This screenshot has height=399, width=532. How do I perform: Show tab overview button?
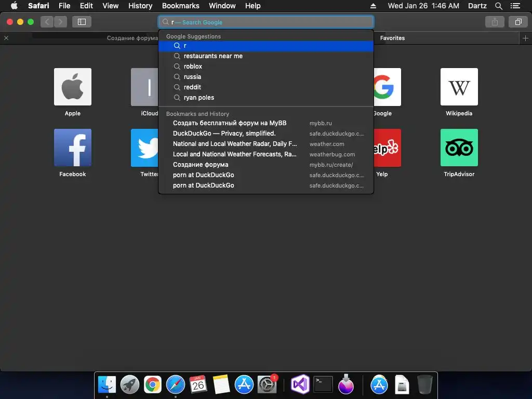tap(518, 22)
